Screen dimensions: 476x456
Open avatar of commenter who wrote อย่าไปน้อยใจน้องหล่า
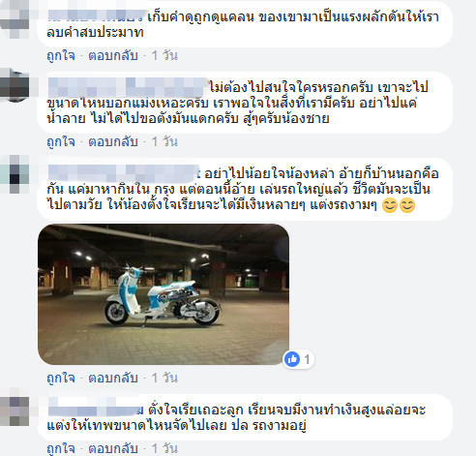15,174
